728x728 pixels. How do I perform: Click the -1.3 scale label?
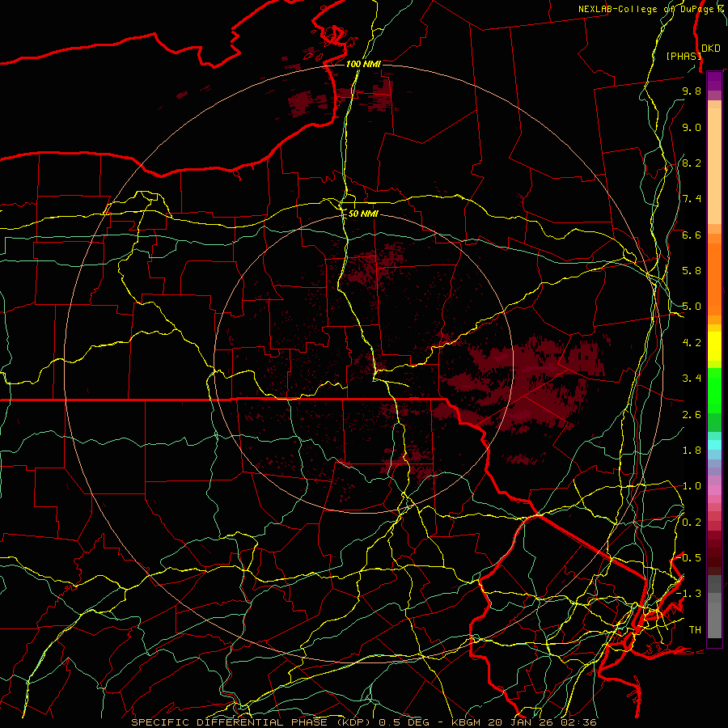click(689, 594)
